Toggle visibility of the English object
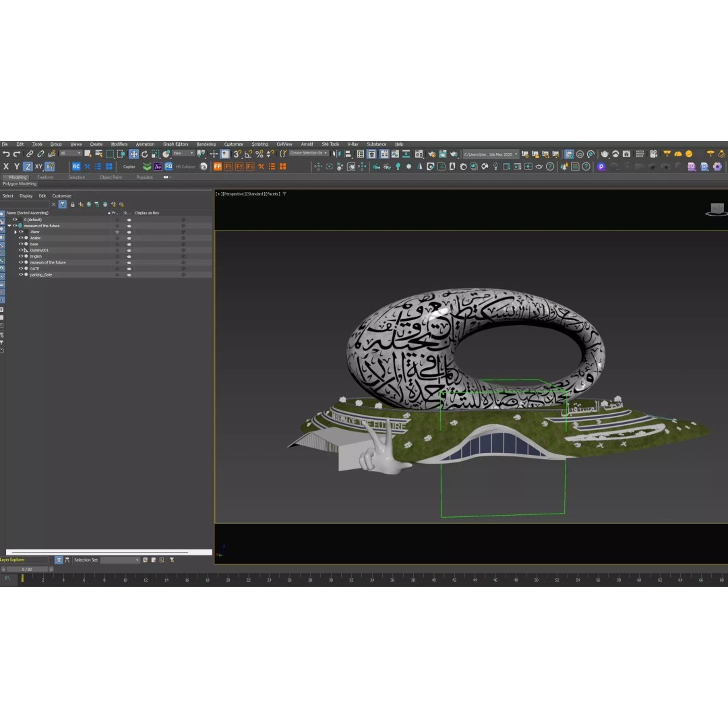The width and height of the screenshot is (728, 728). [x=20, y=256]
